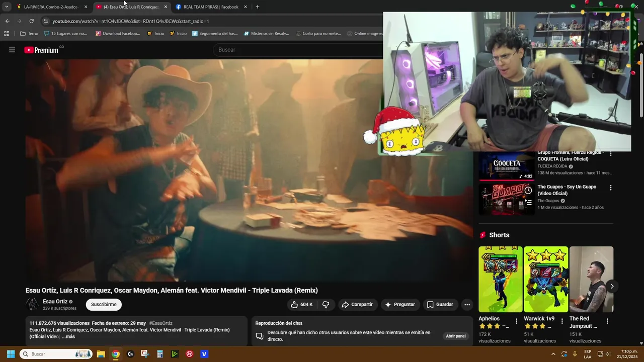
Task: Open Snipping Tool taskbar icon
Action: point(145,354)
